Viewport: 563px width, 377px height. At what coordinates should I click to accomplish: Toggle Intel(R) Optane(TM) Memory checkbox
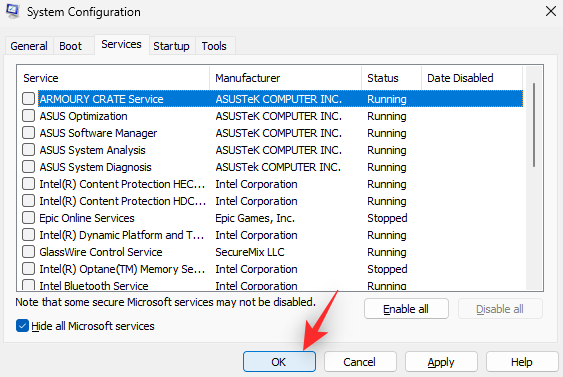(x=28, y=269)
